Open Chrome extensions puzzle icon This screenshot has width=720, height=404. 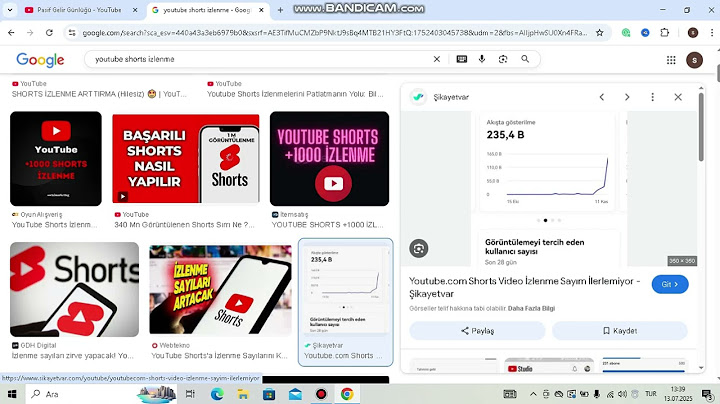click(x=664, y=33)
